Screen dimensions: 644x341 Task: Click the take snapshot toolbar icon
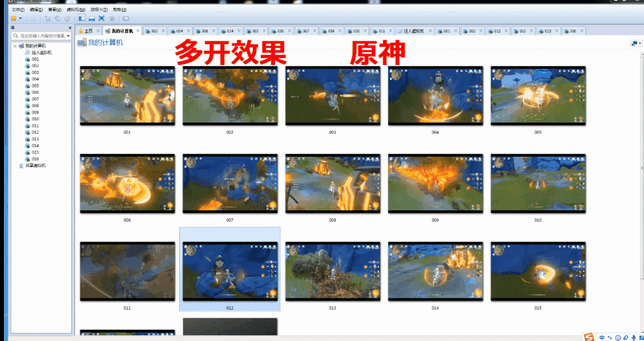[x=48, y=18]
